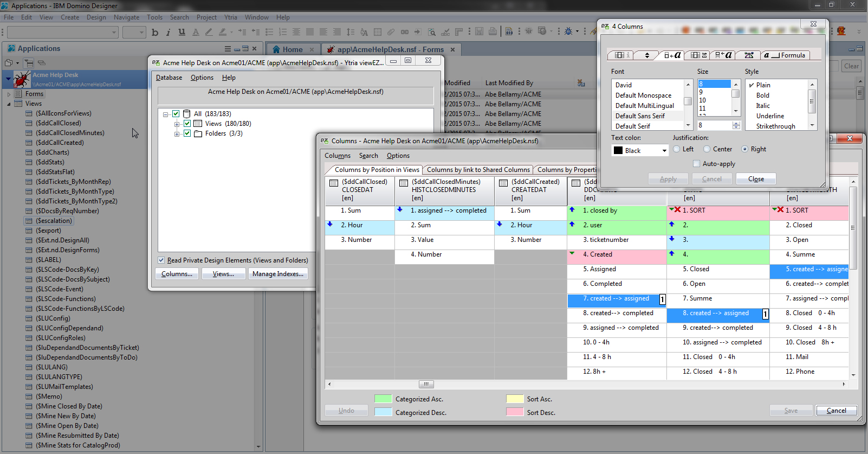Click the insert table toolbar icon
The image size is (868, 454).
[x=378, y=32]
